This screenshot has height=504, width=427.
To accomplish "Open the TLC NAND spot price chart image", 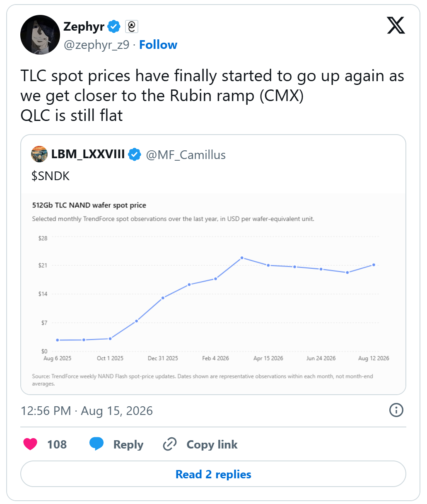I will click(x=213, y=294).
